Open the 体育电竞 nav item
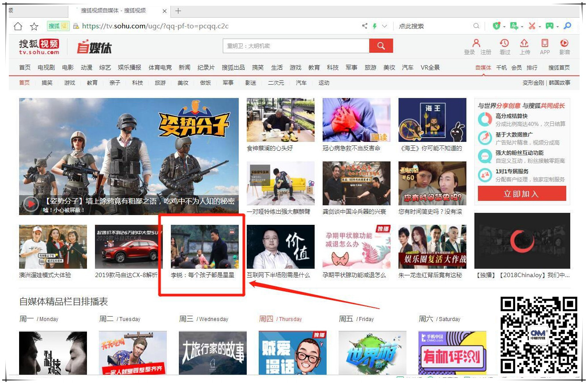The height and width of the screenshot is (384, 588). click(160, 67)
